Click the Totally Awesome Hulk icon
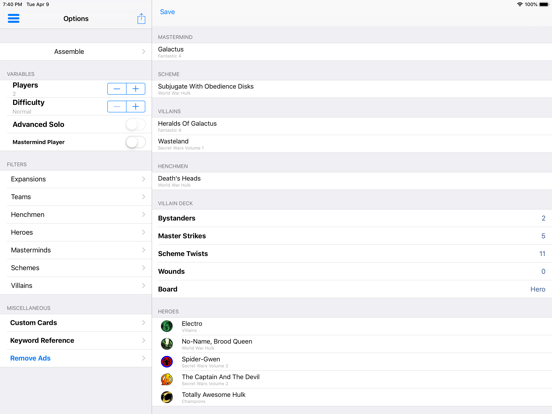Screen dimensions: 552x414 pyautogui.click(x=167, y=397)
